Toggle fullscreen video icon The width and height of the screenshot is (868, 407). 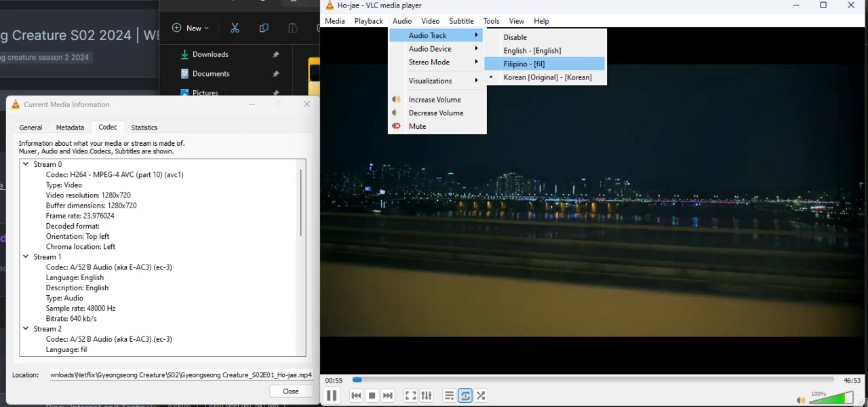click(410, 395)
